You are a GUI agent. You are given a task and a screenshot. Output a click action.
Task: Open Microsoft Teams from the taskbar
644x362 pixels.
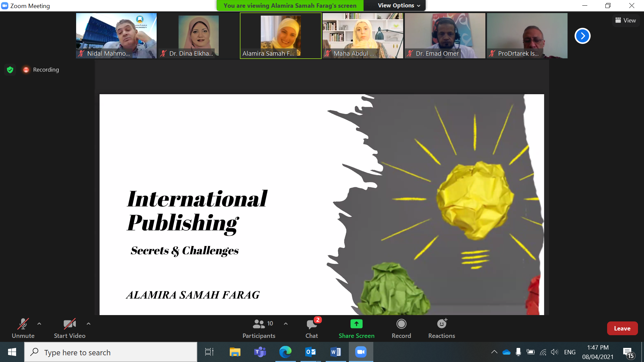[260, 352]
